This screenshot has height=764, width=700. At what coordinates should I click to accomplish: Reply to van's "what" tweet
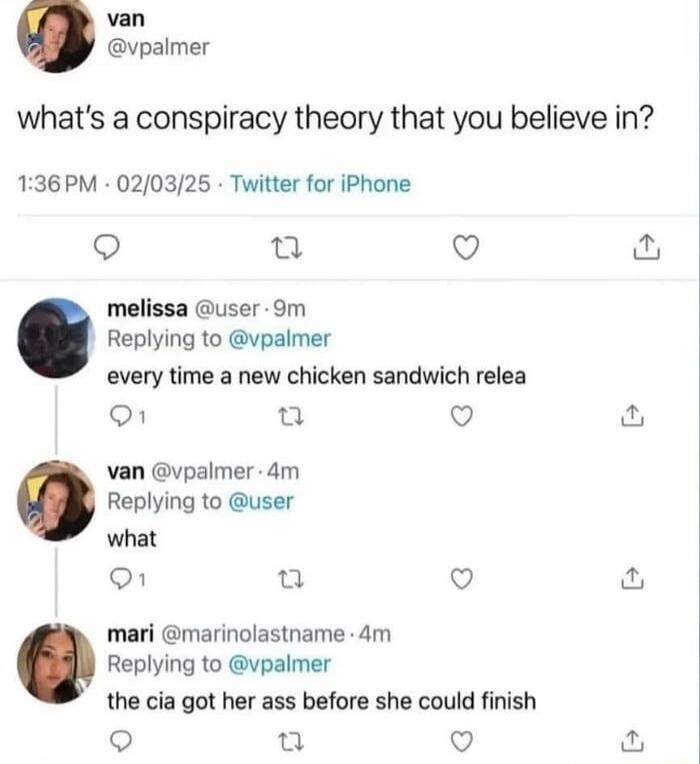coord(116,578)
